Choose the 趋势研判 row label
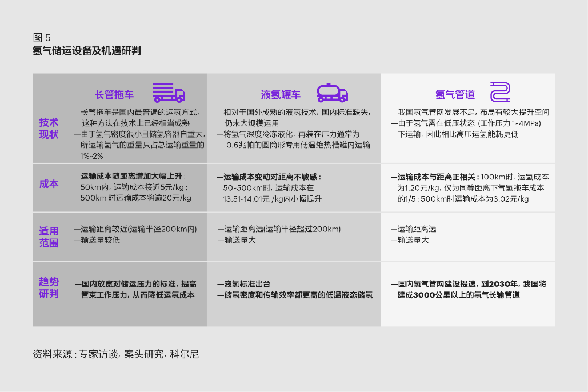 tap(49, 287)
